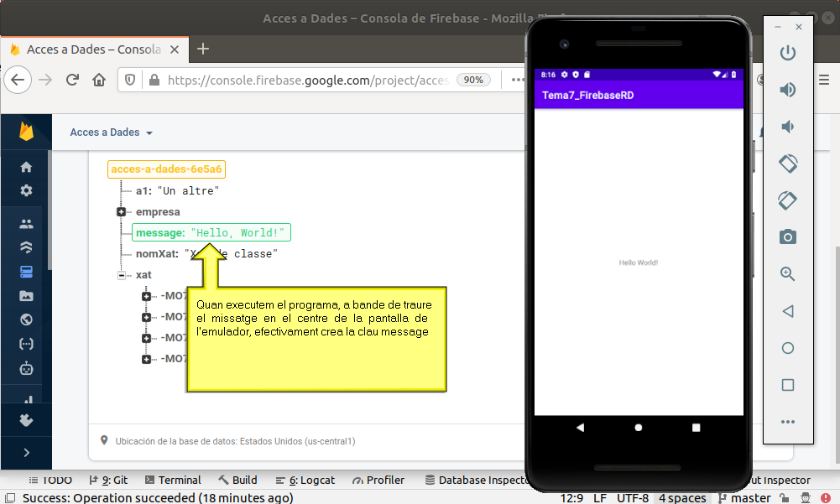The image size is (840, 504).
Task: Open Hosting globe icon in sidebar
Action: click(x=26, y=320)
